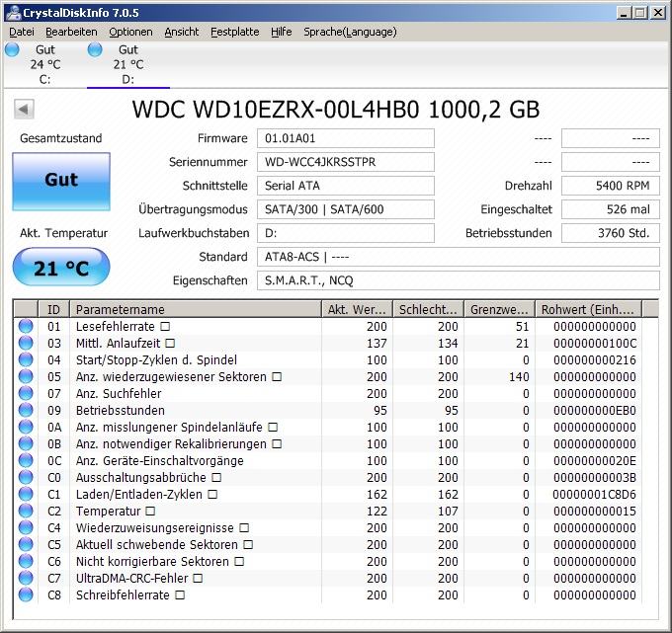Click the raw value 00000000EB0

[595, 410]
